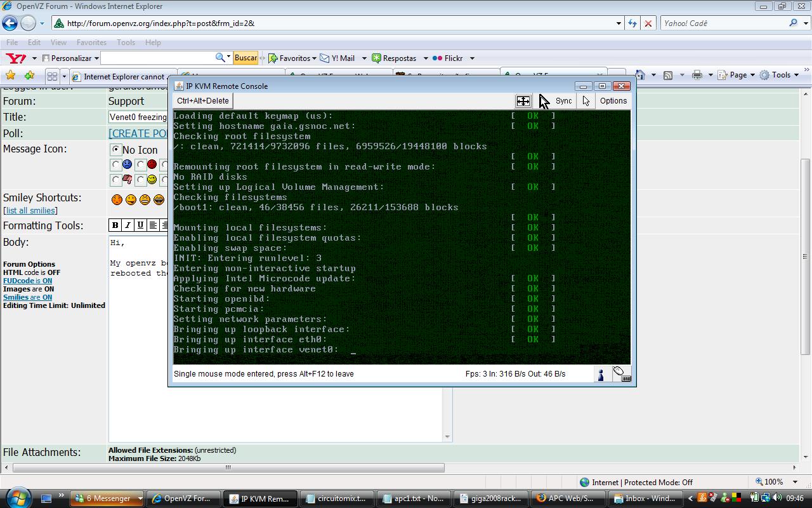The width and height of the screenshot is (812, 508).
Task: Open the info icon in KVM status bar
Action: [x=601, y=375]
